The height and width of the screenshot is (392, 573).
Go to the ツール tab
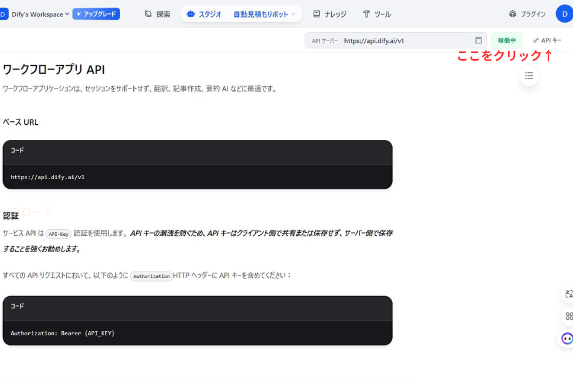coord(376,14)
